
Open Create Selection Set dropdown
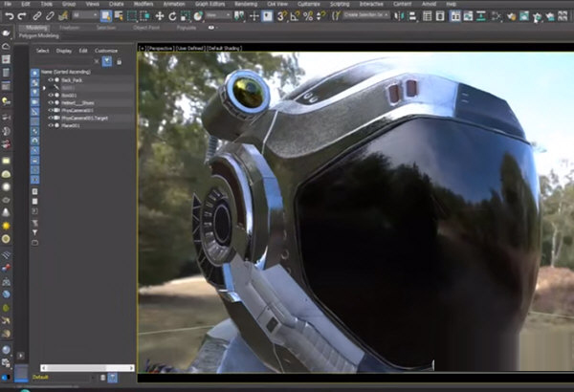point(366,15)
